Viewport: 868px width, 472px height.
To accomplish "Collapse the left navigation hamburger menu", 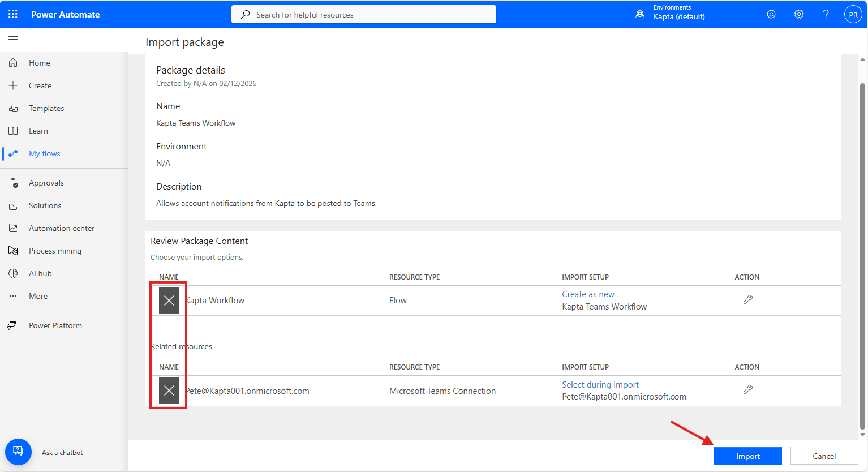I will tap(13, 40).
